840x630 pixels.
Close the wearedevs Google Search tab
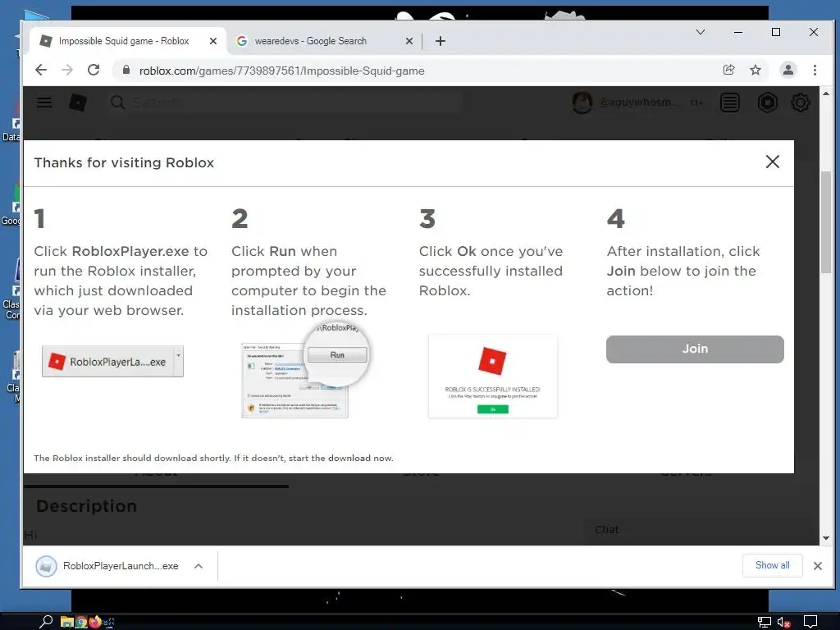[409, 41]
